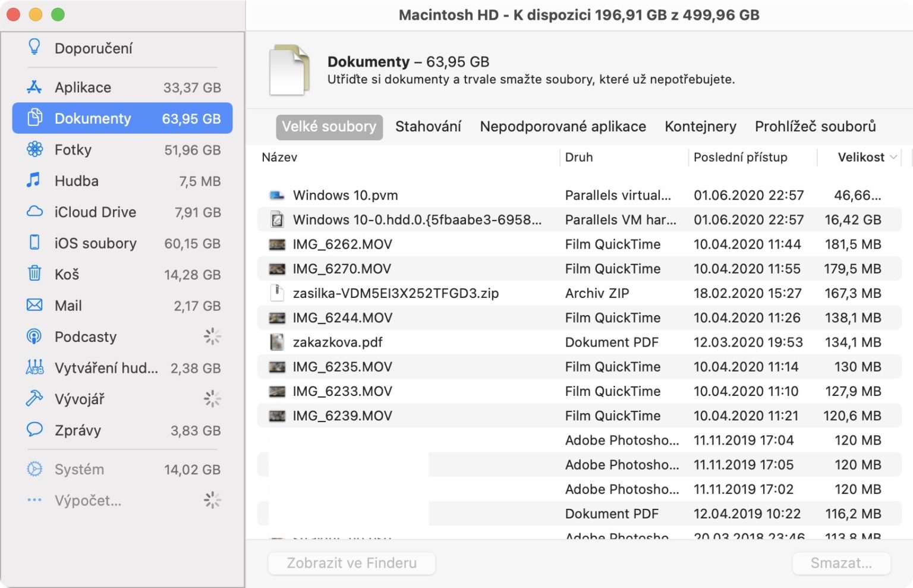Click the Aplikace App Store icon
The image size is (913, 588).
(x=34, y=87)
